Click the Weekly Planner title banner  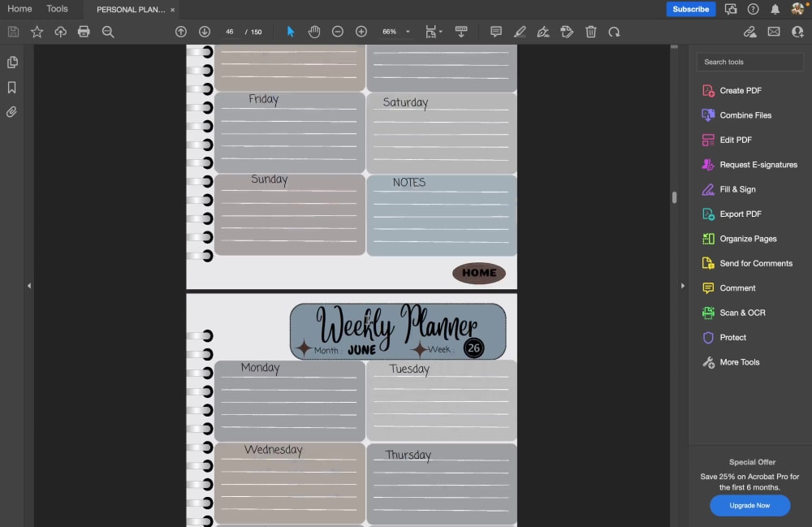(x=398, y=331)
